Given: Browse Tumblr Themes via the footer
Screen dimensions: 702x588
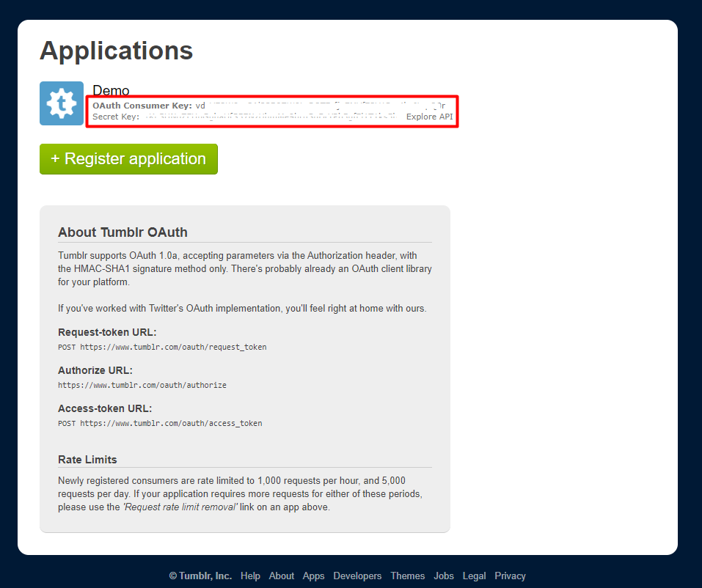Looking at the screenshot, I should point(407,576).
